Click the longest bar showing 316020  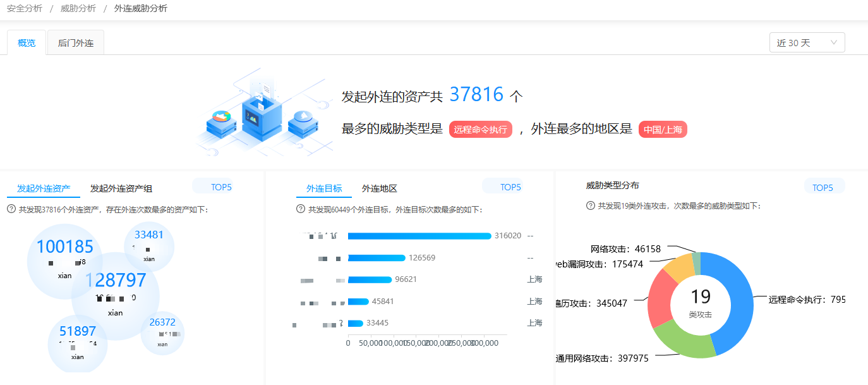point(419,236)
